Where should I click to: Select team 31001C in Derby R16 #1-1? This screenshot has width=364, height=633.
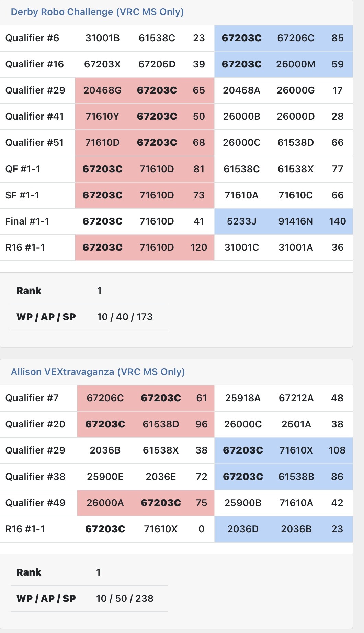coord(241,248)
